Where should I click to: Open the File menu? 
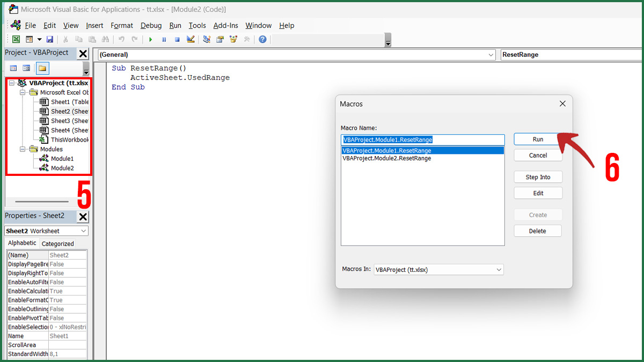pyautogui.click(x=31, y=25)
